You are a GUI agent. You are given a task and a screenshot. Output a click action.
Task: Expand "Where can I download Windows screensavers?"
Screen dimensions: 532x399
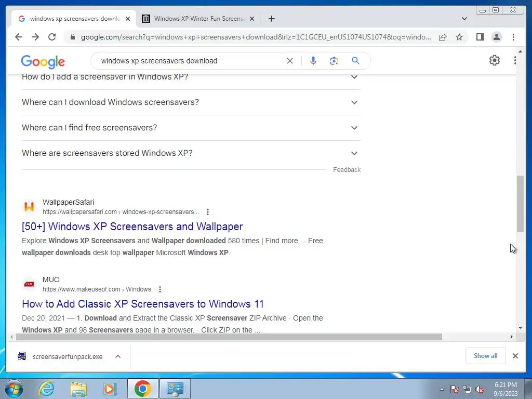191,102
